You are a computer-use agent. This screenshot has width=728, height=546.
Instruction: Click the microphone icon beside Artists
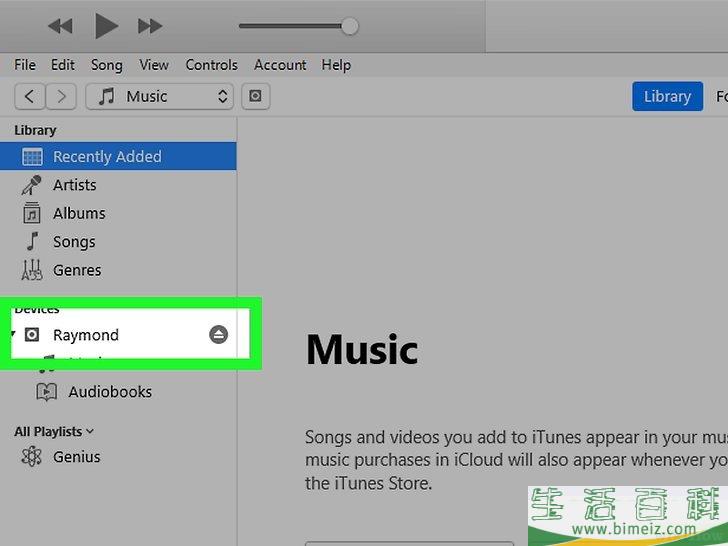(32, 185)
